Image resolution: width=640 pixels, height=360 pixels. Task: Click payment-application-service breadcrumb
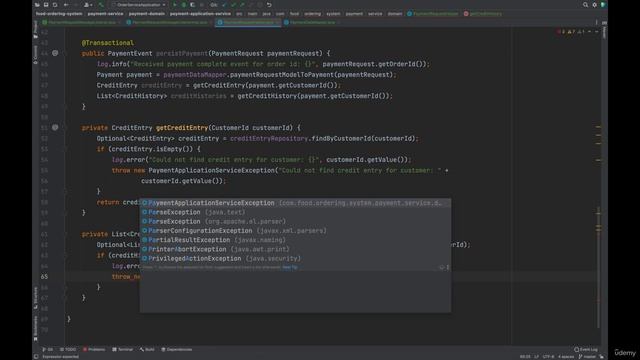click(200, 13)
